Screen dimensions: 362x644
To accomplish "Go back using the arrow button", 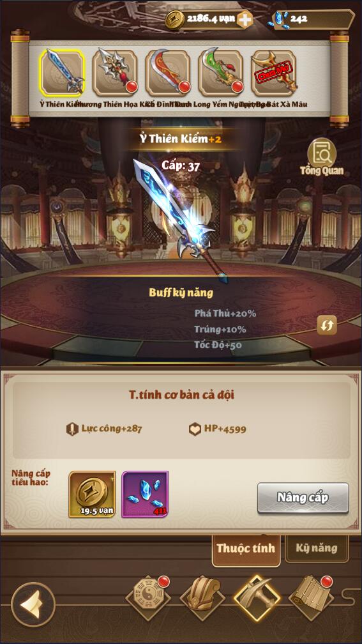I will click(x=33, y=604).
